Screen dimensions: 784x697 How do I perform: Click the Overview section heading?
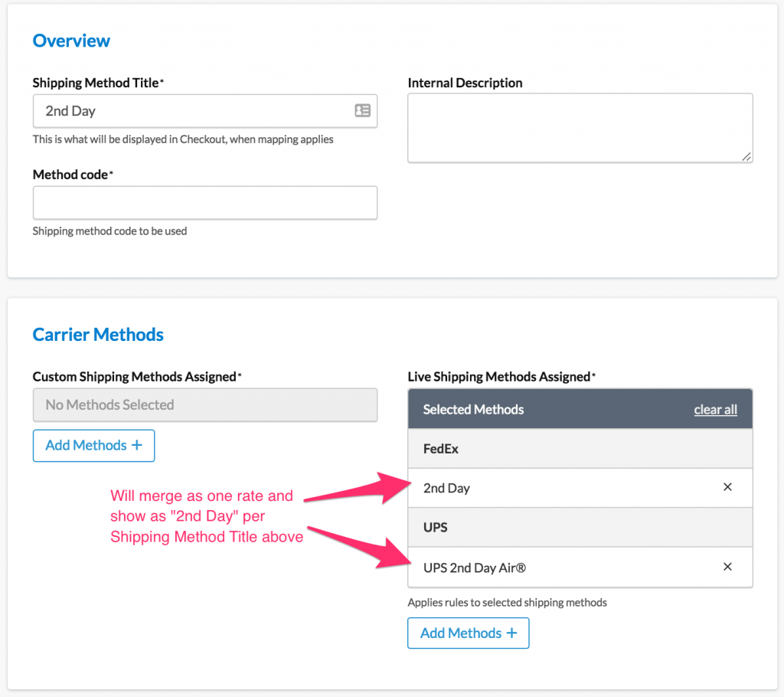click(71, 41)
